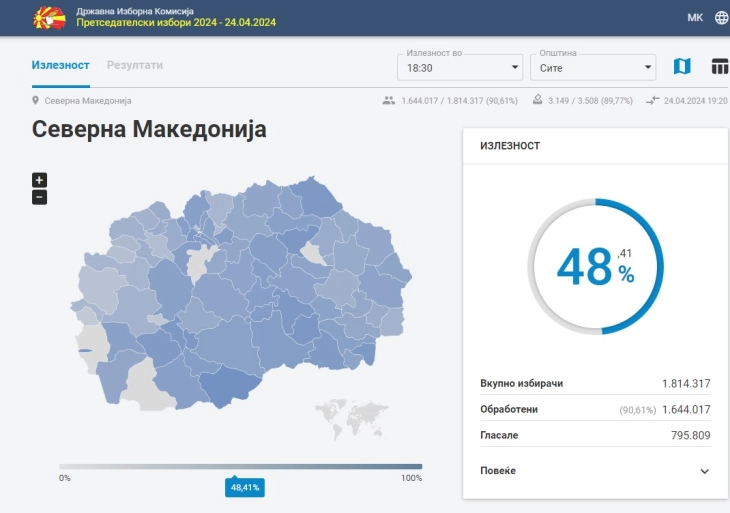This screenshot has width=730, height=513.
Task: Switch to map view icon
Action: click(682, 67)
